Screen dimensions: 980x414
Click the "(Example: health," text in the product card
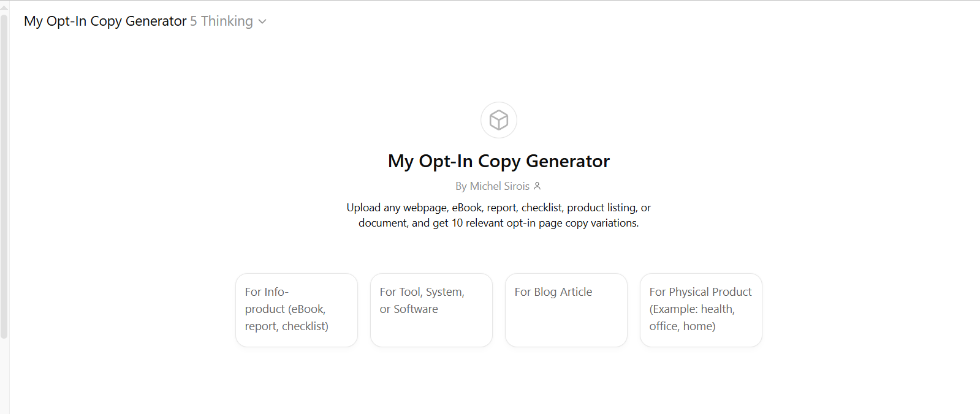tap(692, 309)
